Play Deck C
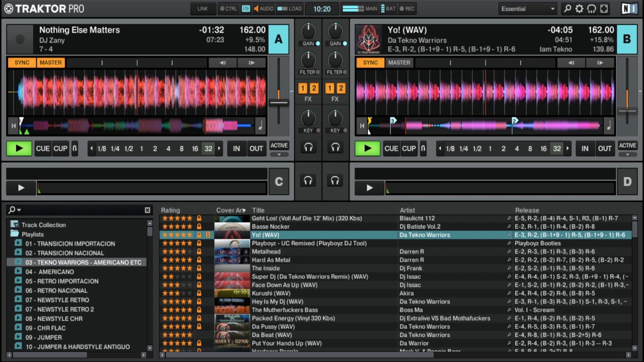This screenshot has height=362, width=644. pos(21,188)
